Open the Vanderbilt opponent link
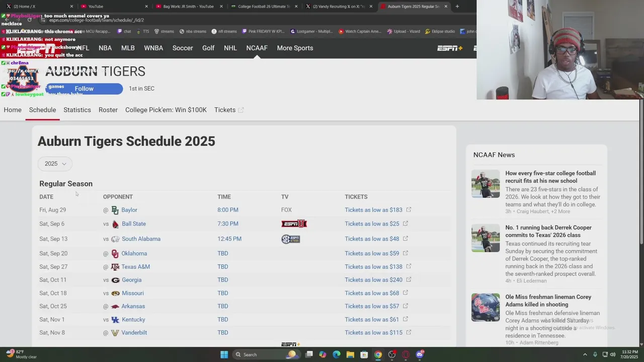 click(134, 333)
